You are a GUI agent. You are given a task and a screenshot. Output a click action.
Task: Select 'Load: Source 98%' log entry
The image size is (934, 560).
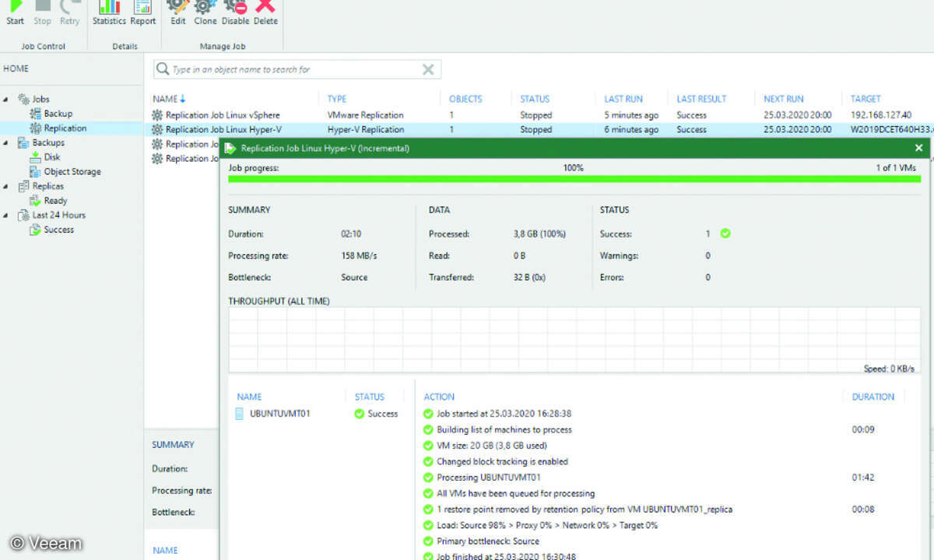click(x=541, y=525)
